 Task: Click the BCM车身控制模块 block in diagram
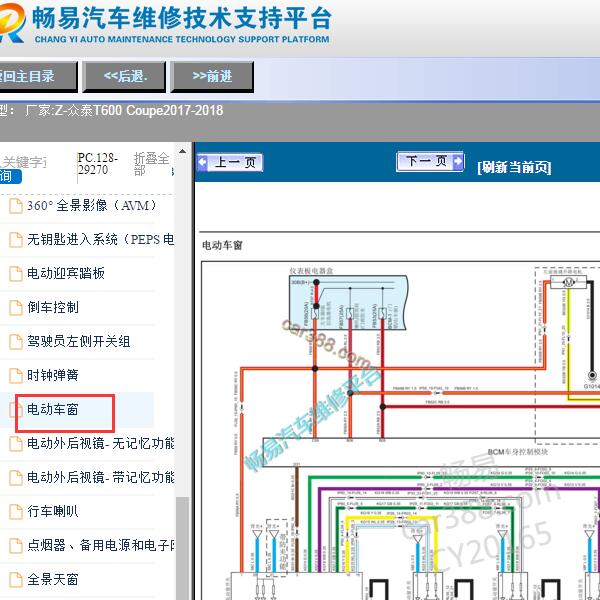click(x=431, y=452)
